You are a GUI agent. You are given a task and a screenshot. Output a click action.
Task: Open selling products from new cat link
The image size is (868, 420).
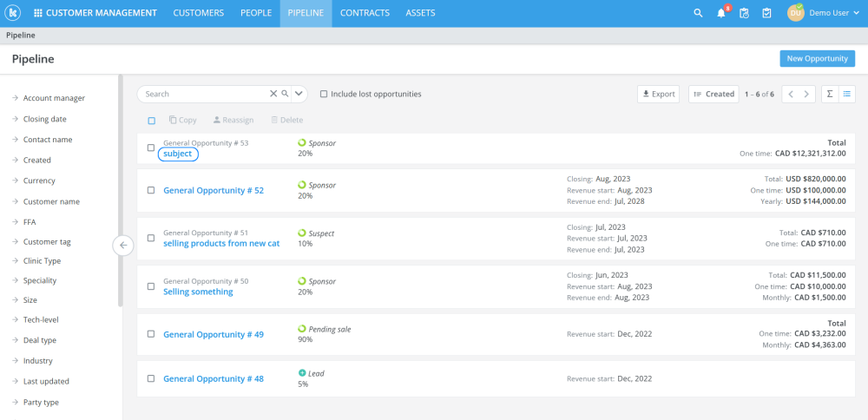tap(221, 244)
